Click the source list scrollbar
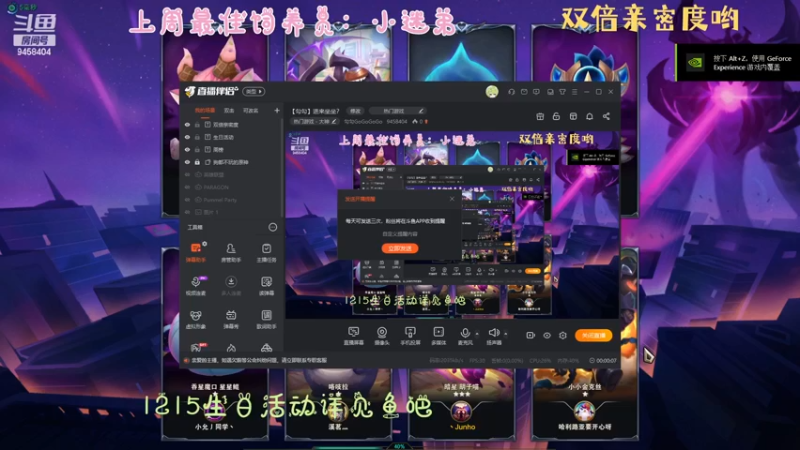The height and width of the screenshot is (450, 800). [x=281, y=168]
